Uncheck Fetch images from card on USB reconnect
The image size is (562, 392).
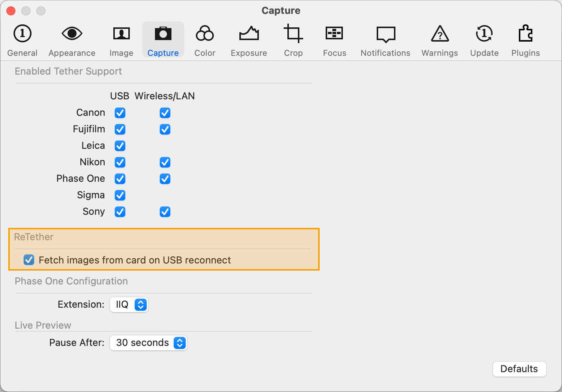pos(29,260)
